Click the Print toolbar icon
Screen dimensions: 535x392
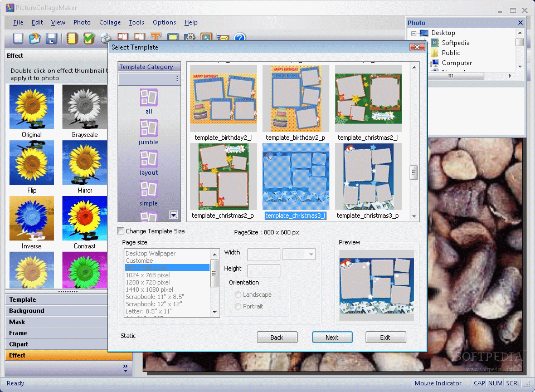(x=106, y=37)
